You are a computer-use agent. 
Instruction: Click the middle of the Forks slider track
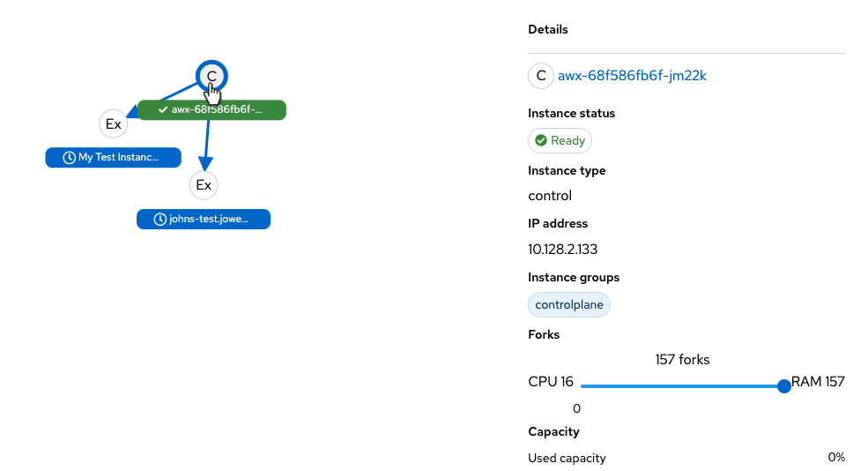click(682, 385)
